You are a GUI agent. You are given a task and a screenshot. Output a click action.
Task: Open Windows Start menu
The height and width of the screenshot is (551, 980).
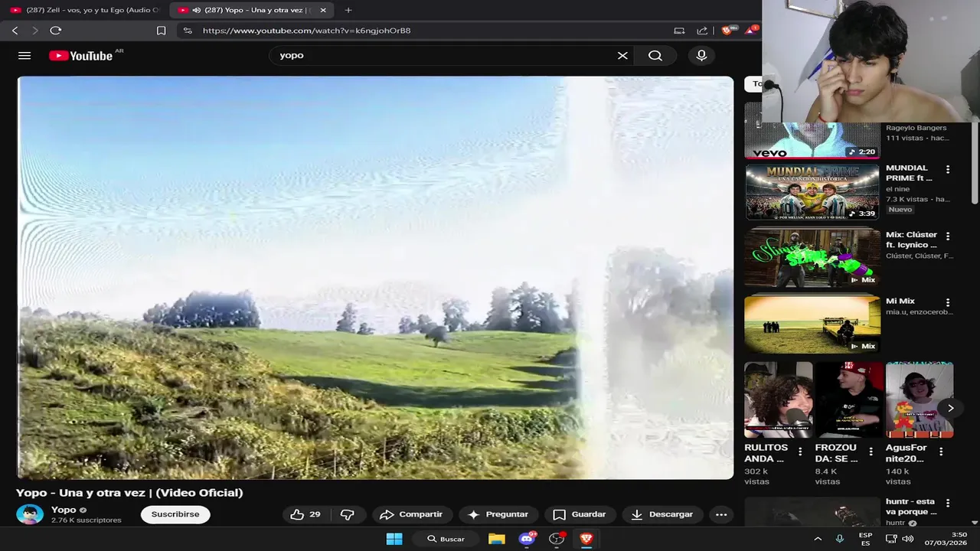coord(394,539)
